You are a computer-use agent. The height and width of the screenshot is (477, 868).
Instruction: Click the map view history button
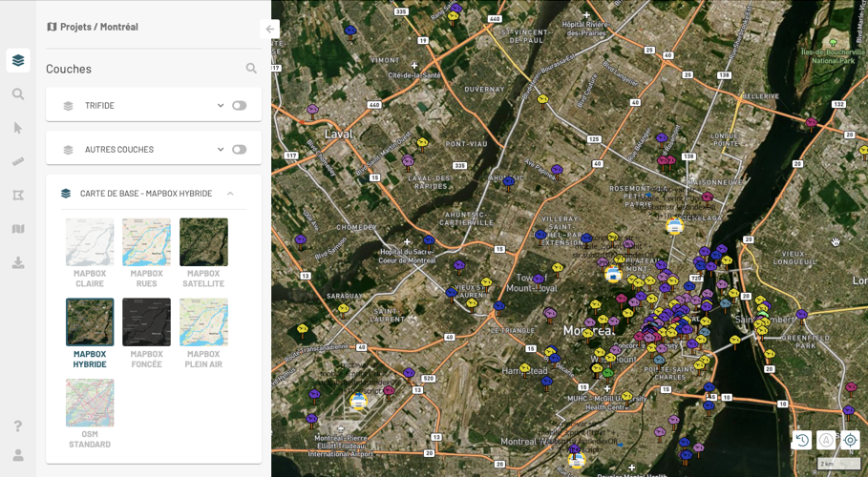(x=801, y=440)
